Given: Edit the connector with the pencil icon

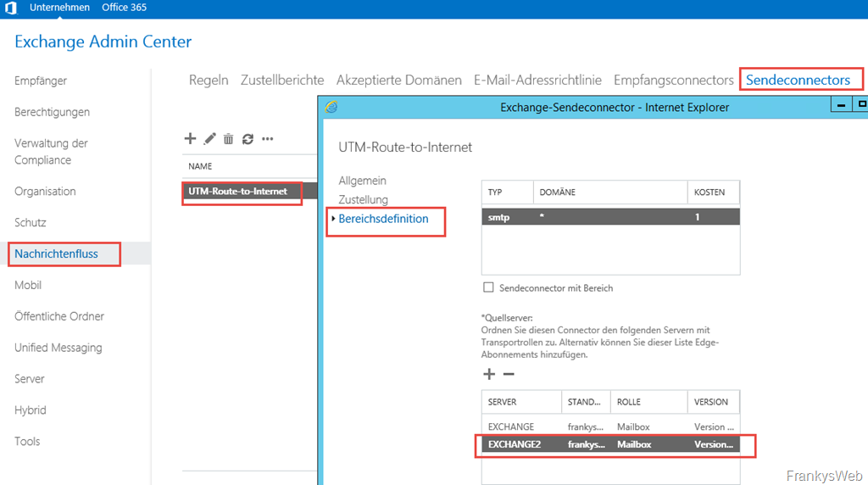Looking at the screenshot, I should [209, 138].
